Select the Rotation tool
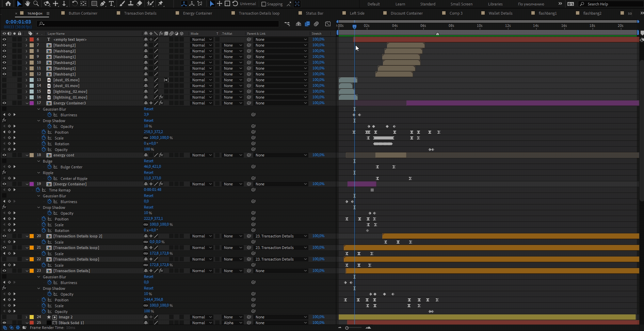Screen dimensions: 644x331 tap(75, 4)
